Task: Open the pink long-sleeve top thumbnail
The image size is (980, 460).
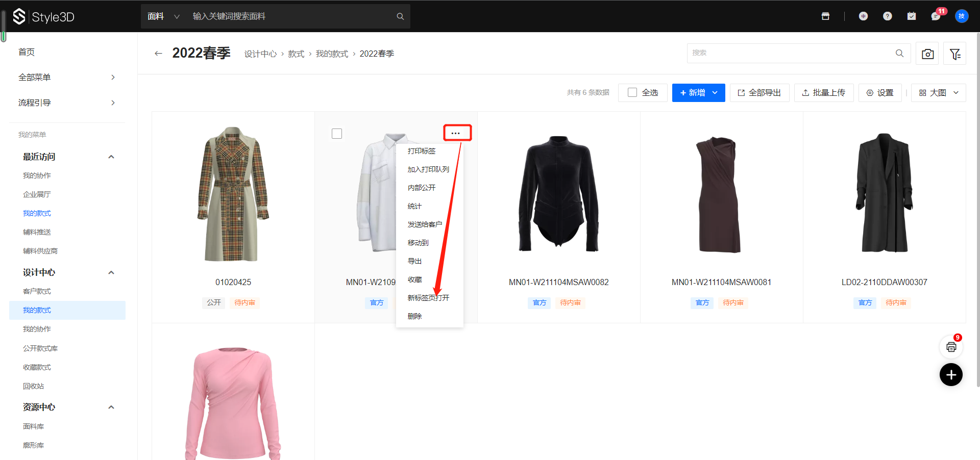Action: click(x=233, y=403)
